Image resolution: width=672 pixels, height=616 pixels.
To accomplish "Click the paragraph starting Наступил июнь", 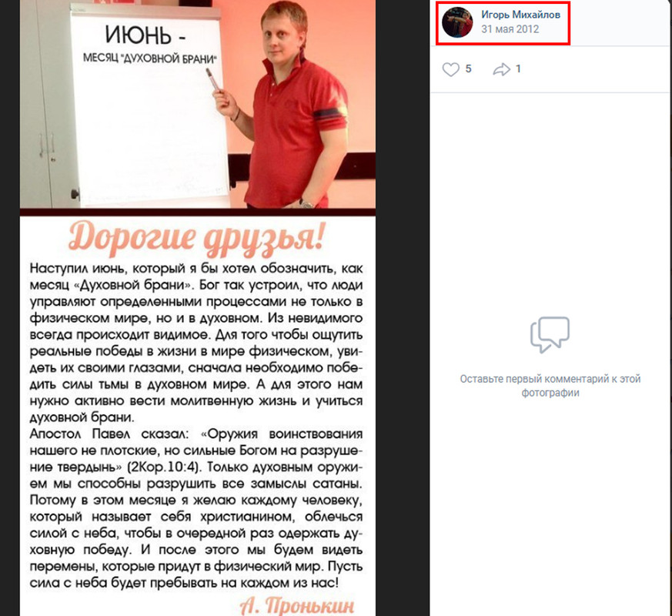I will [196, 343].
